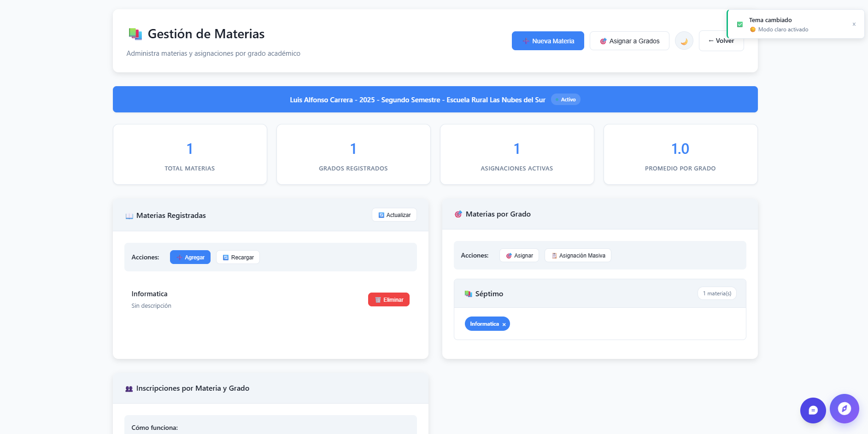Go back using the Volver button

coord(721,41)
